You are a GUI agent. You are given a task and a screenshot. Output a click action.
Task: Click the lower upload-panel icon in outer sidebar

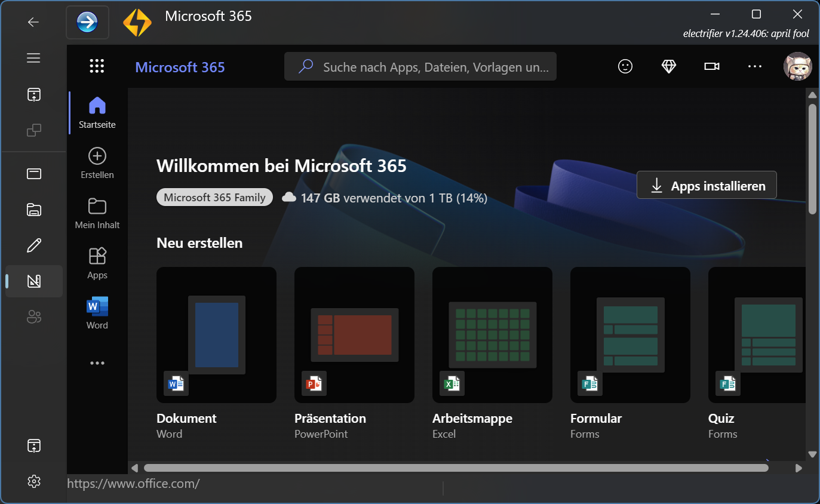coord(34,445)
